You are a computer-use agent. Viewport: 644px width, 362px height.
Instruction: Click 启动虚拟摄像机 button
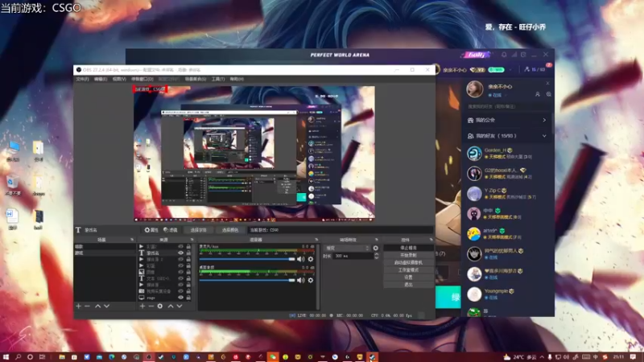click(x=408, y=263)
